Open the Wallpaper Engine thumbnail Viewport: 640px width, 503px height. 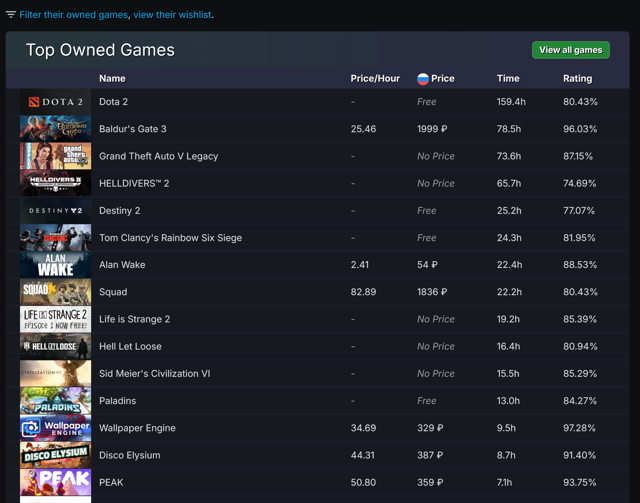click(56, 428)
